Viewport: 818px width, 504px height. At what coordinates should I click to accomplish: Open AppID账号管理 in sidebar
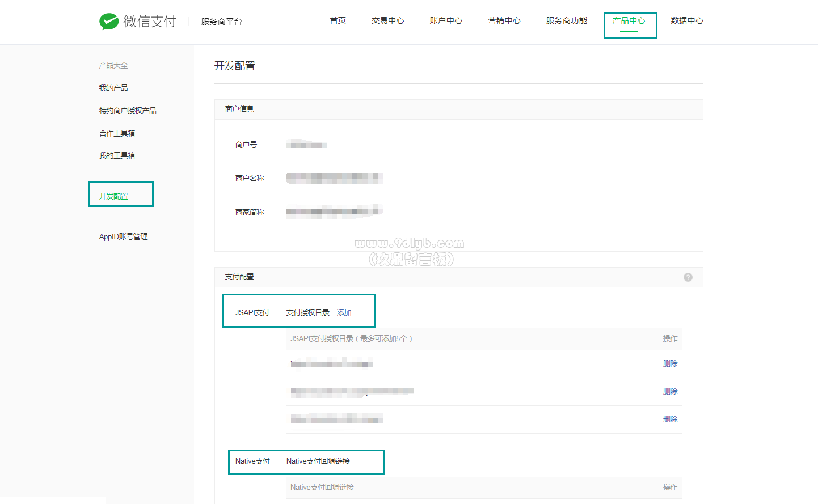click(124, 236)
